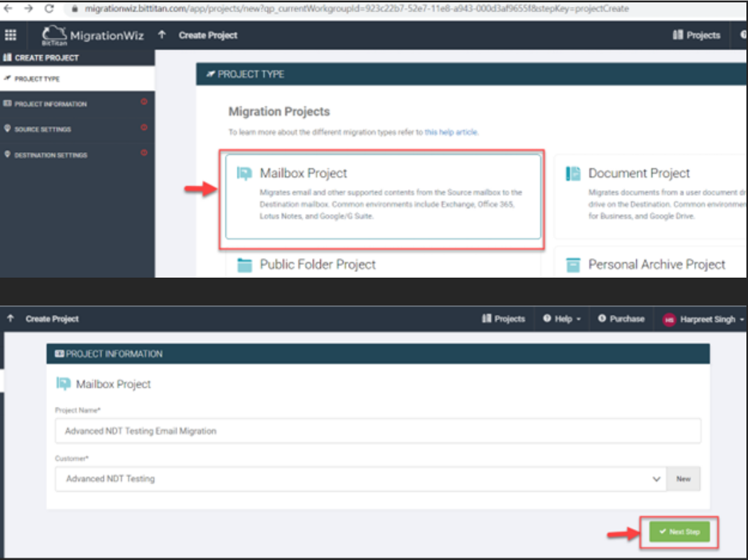Open the 'this help article' link
Image resolution: width=748 pixels, height=560 pixels.
tap(451, 132)
